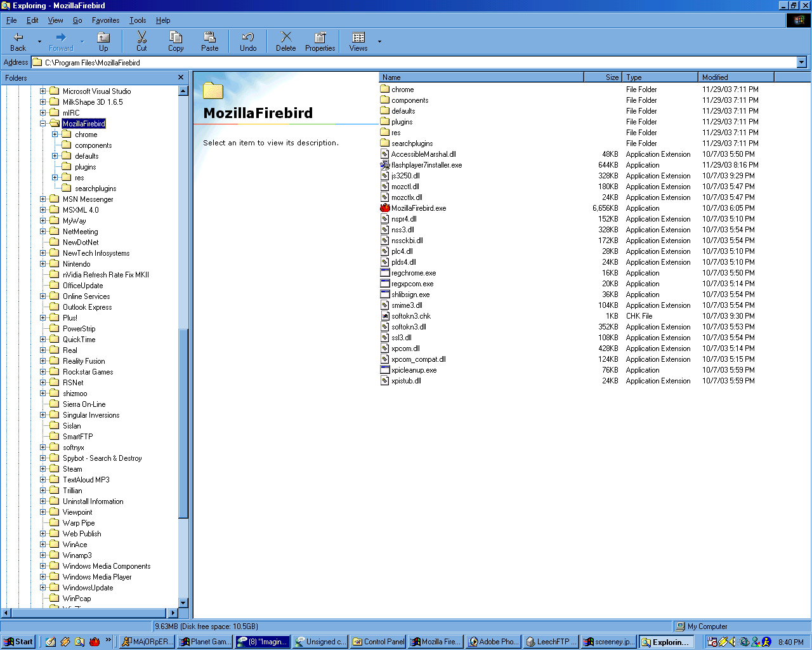Select the flashplayer7installer.exe icon
Image resolution: width=812 pixels, height=650 pixels.
(385, 165)
